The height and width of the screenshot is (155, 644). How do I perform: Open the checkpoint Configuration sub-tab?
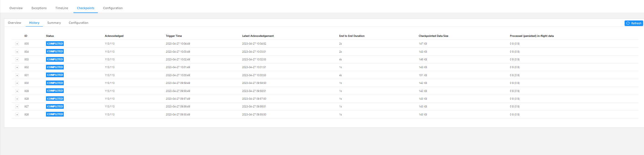(78, 23)
